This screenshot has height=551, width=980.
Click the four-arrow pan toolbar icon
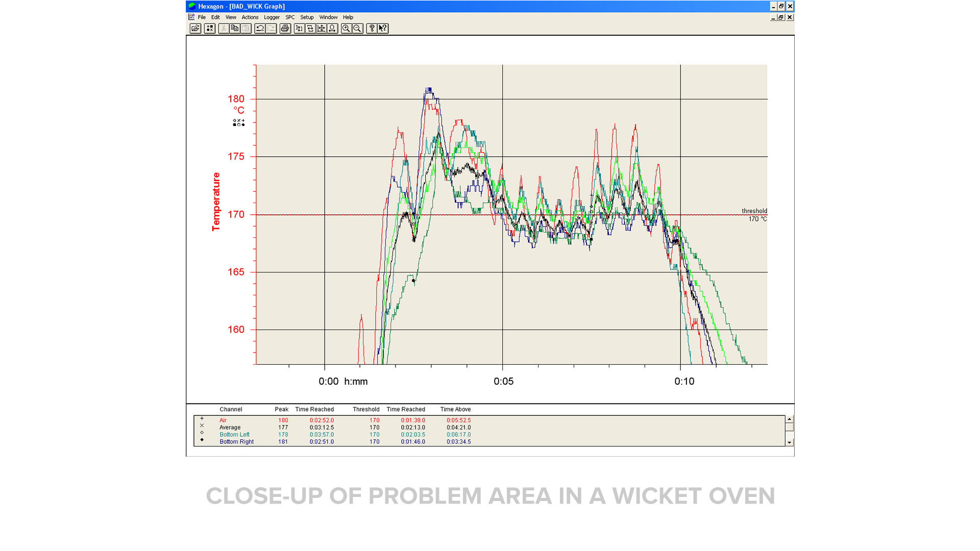click(x=322, y=29)
